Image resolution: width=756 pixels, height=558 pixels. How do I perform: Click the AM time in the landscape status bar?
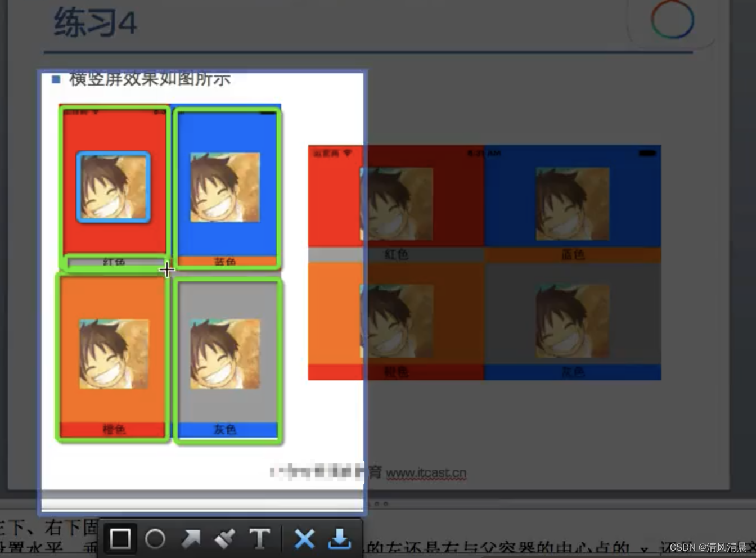pos(484,153)
